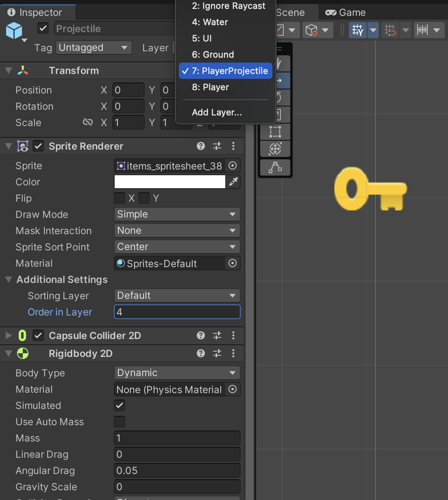Enable Use Auto Mass checkbox

120,422
